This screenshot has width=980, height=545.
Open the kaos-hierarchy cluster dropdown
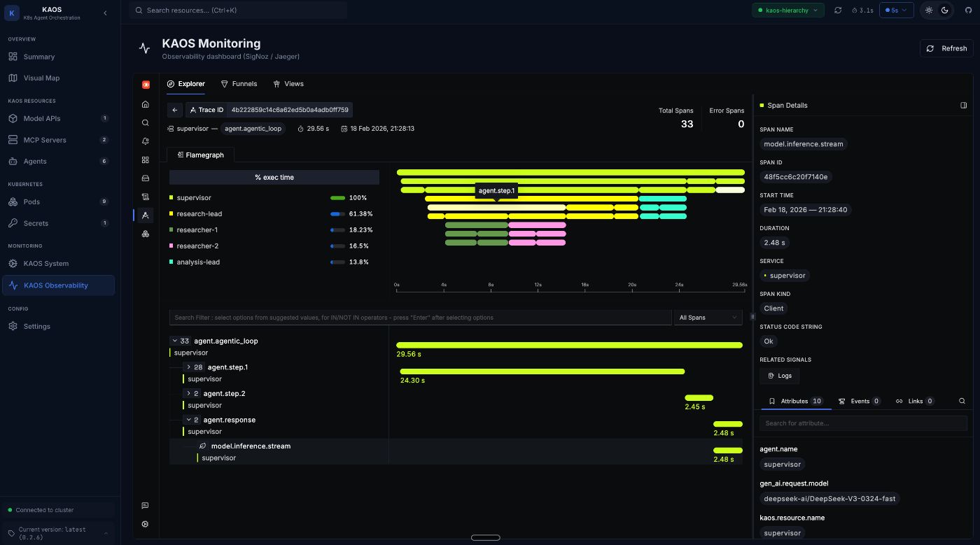(x=788, y=10)
